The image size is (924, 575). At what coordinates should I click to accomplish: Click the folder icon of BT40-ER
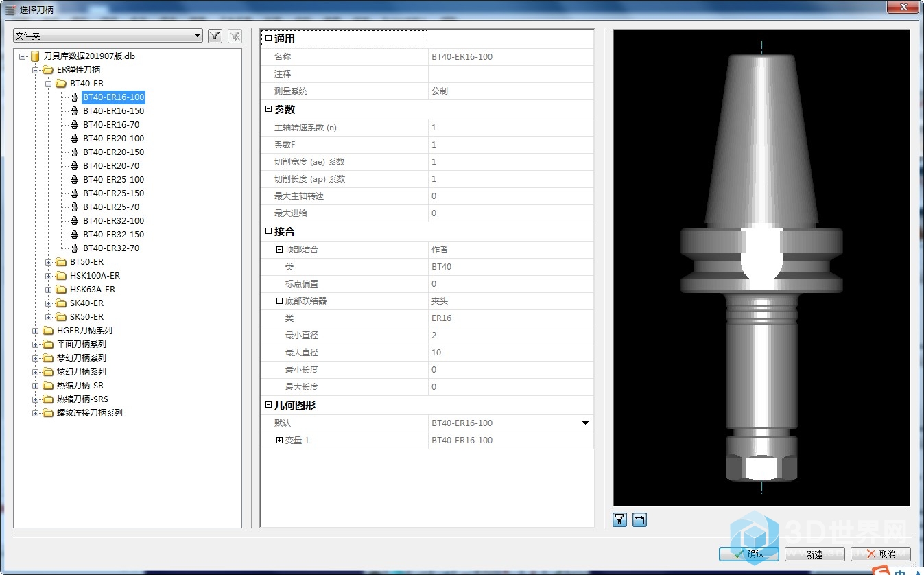click(61, 84)
